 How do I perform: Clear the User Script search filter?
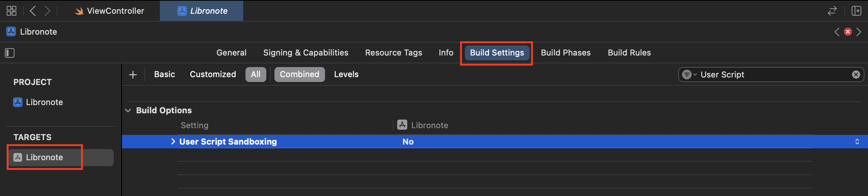(856, 75)
